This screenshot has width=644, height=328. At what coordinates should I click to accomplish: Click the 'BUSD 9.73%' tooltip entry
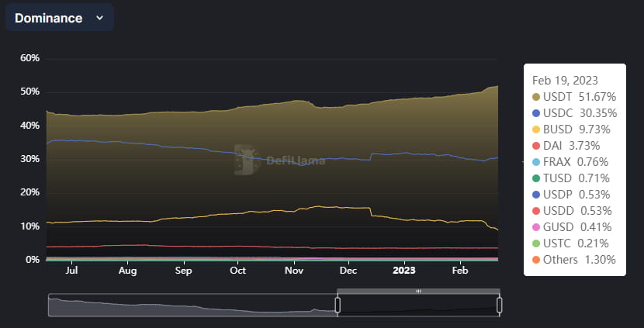click(x=571, y=129)
